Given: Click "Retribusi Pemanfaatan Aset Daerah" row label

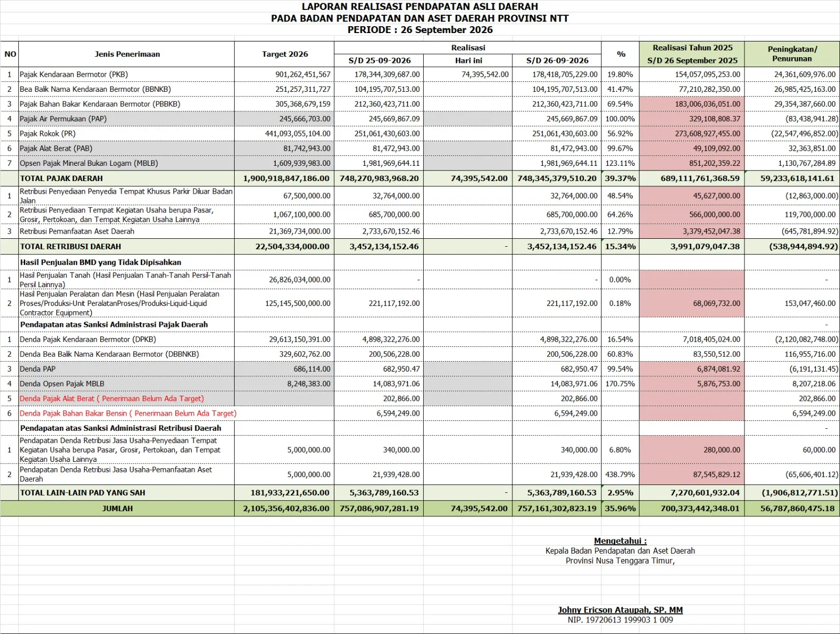Looking at the screenshot, I should tap(77, 231).
